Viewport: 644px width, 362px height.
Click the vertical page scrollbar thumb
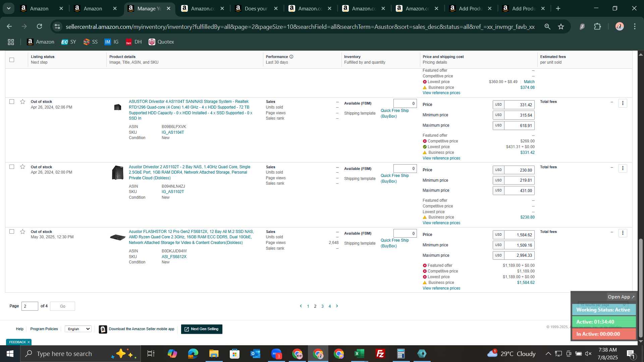tap(641, 288)
